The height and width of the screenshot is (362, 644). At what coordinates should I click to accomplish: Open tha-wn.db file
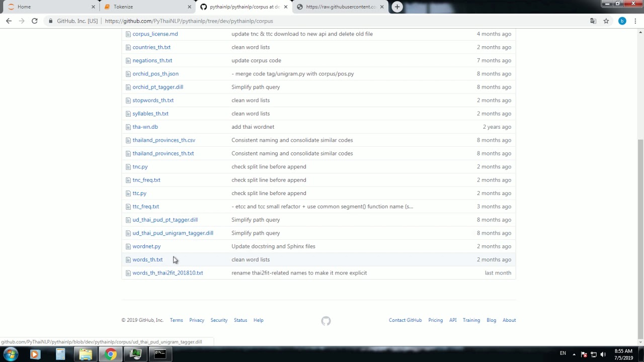point(145,127)
